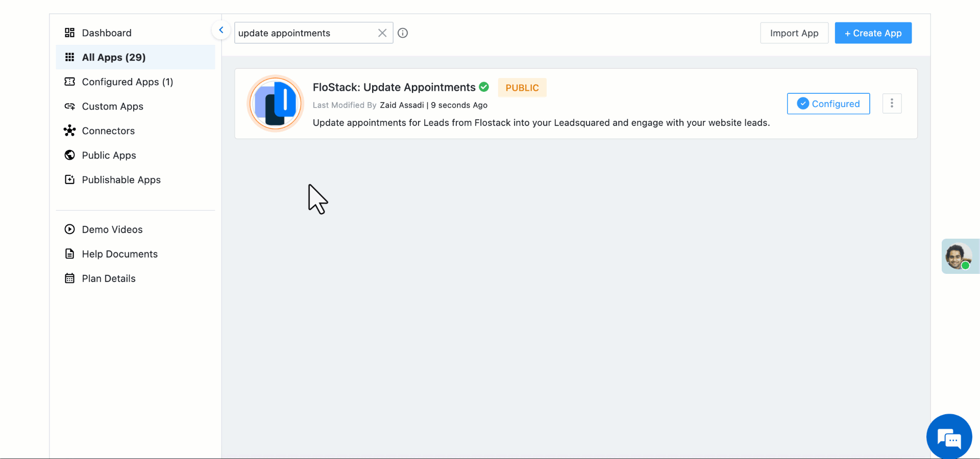Screen dimensions: 980x459
Task: Click the PUBLIC status badge
Action: click(x=522, y=87)
